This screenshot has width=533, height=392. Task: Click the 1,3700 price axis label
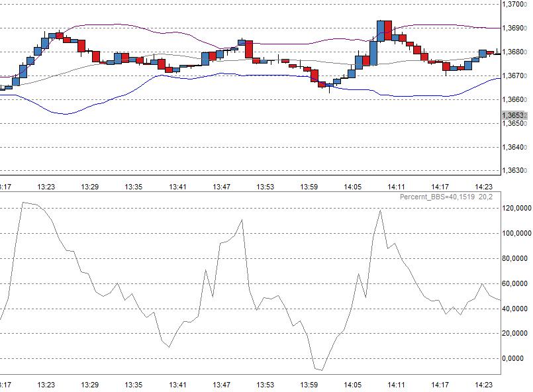click(514, 4)
